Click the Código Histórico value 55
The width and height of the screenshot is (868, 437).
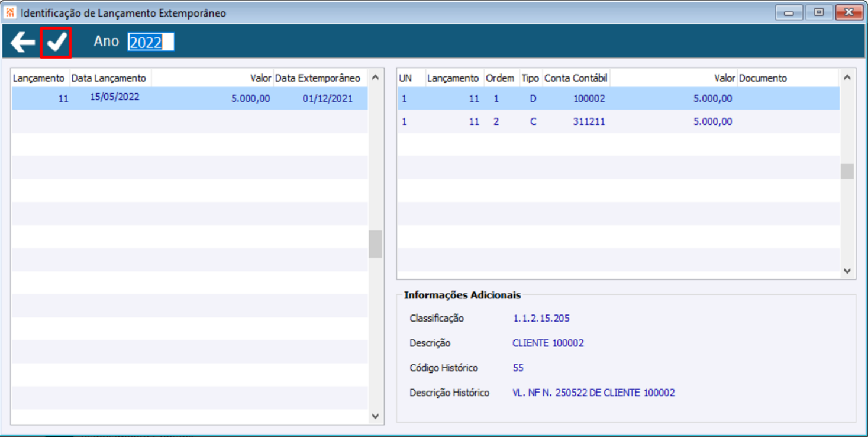pos(518,368)
